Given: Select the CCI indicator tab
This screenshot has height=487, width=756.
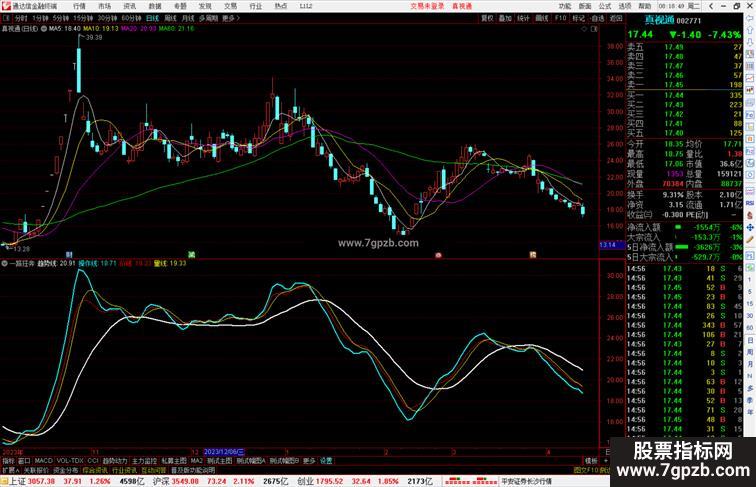Looking at the screenshot, I should (93, 460).
